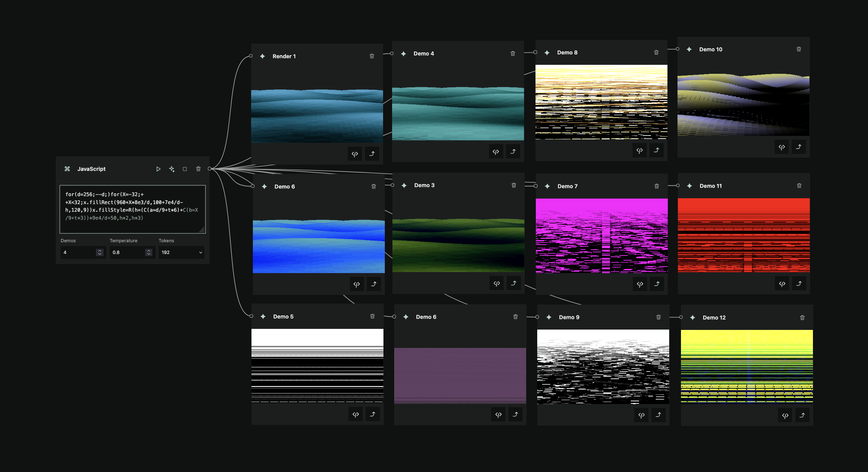The width and height of the screenshot is (868, 472).
Task: Click the output port of JavaScript node
Action: [210, 169]
